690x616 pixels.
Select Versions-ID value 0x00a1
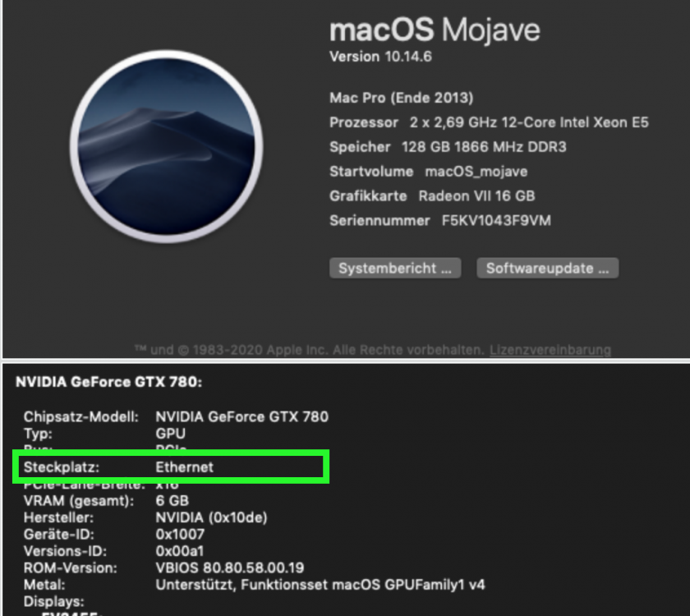click(x=180, y=551)
